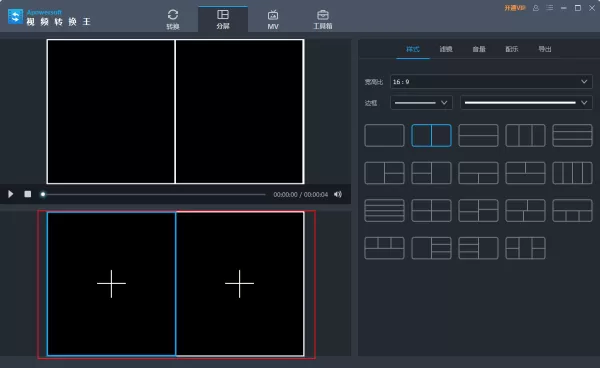The height and width of the screenshot is (368, 600).
Task: Open the border thickness dropdown
Action: coord(421,103)
